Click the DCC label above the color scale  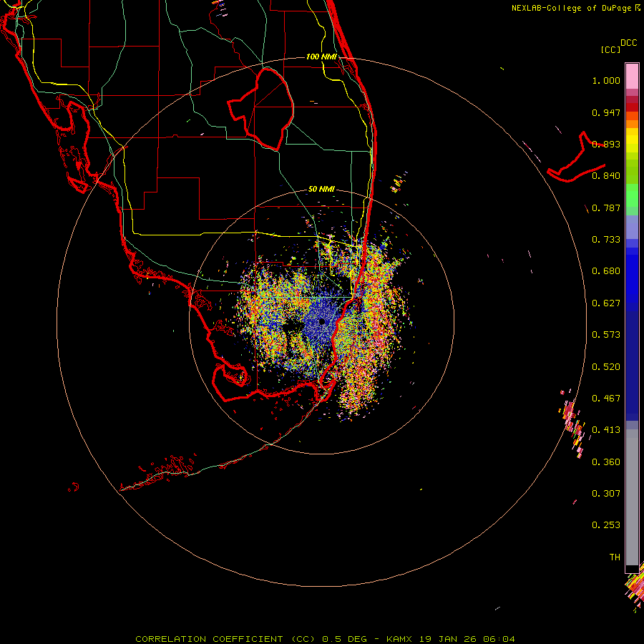628,43
